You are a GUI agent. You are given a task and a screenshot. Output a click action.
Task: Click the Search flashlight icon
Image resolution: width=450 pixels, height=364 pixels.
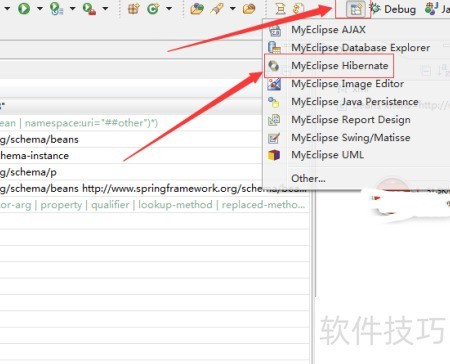217,8
